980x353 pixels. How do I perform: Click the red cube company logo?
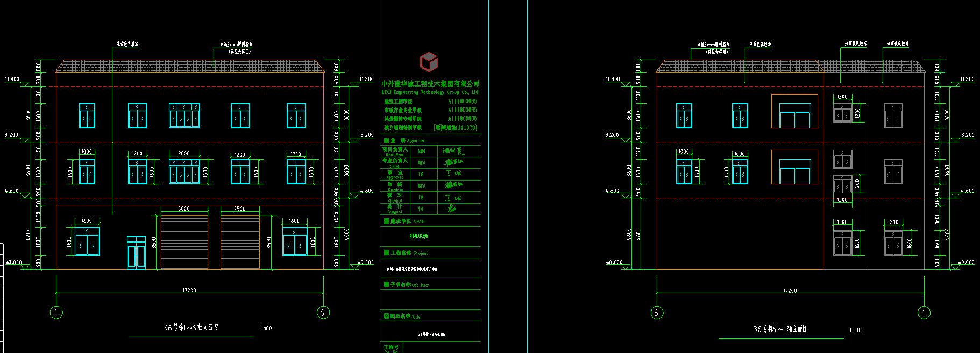[x=429, y=62]
